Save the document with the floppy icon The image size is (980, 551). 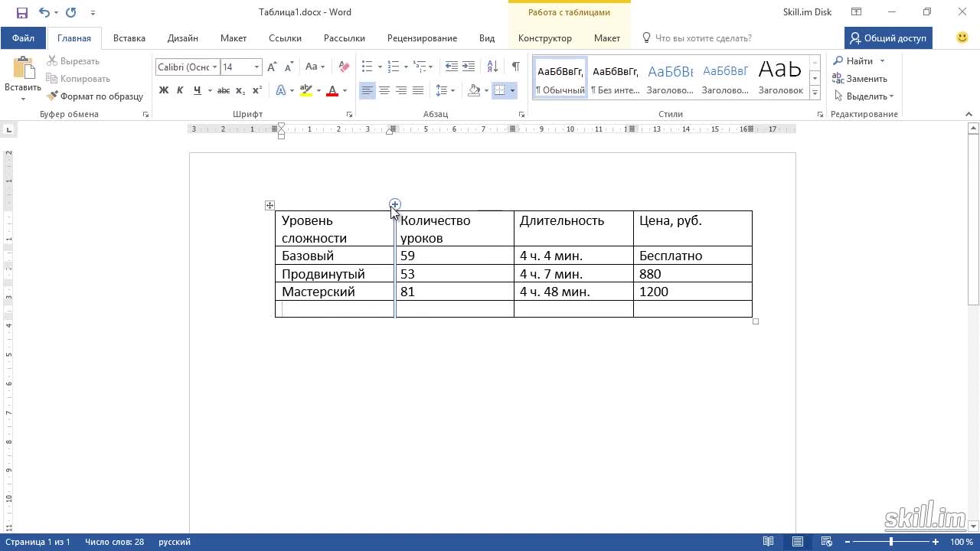click(x=22, y=12)
